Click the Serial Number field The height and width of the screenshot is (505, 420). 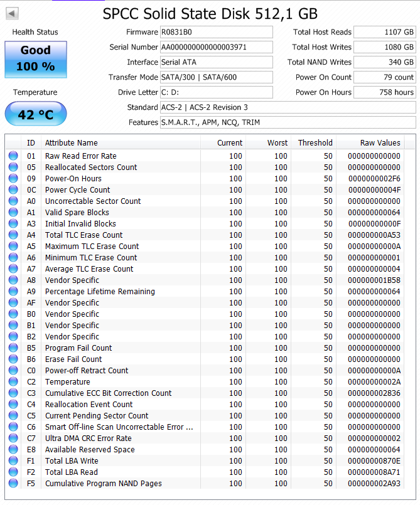pos(217,47)
